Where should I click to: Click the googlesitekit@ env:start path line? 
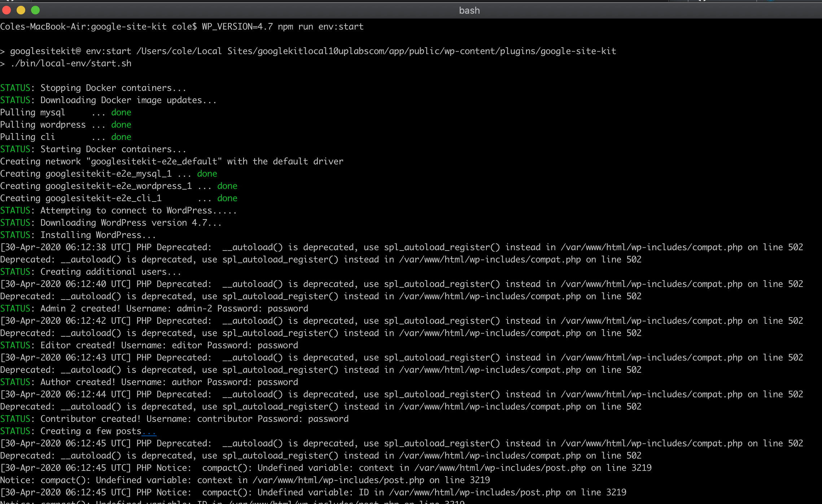pyautogui.click(x=308, y=51)
